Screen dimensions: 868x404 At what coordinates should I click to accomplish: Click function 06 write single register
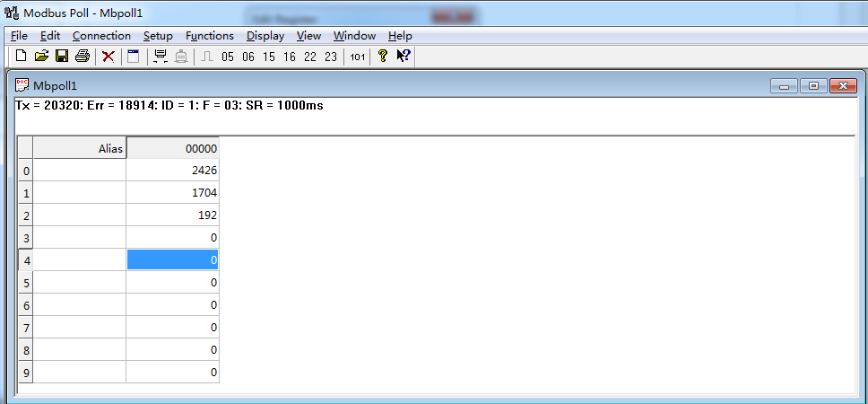(248, 57)
